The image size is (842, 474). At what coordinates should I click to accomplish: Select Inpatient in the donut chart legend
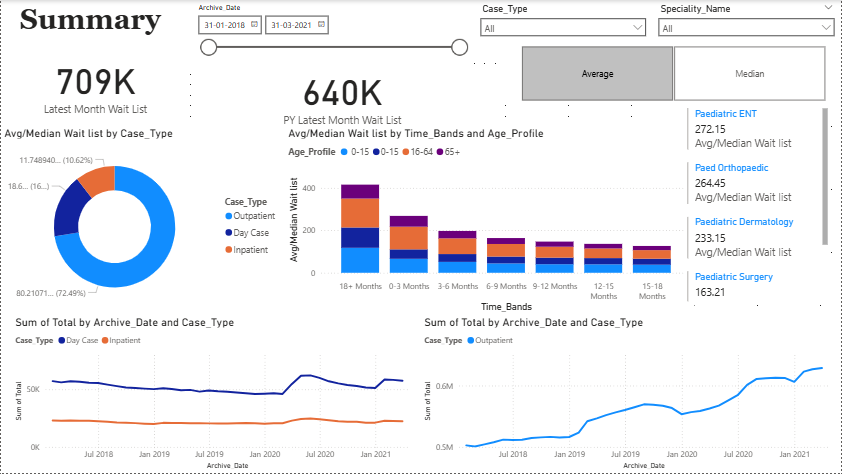pyautogui.click(x=246, y=250)
